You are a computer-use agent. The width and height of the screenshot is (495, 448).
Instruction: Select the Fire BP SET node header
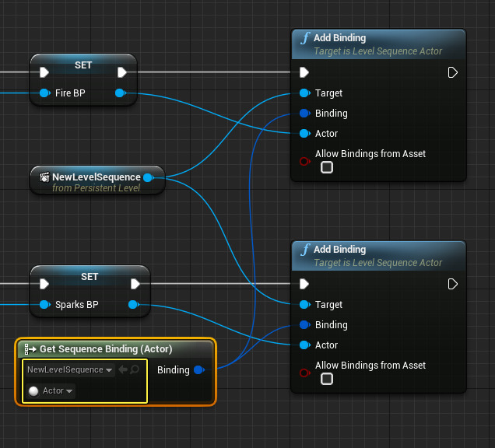pos(83,65)
